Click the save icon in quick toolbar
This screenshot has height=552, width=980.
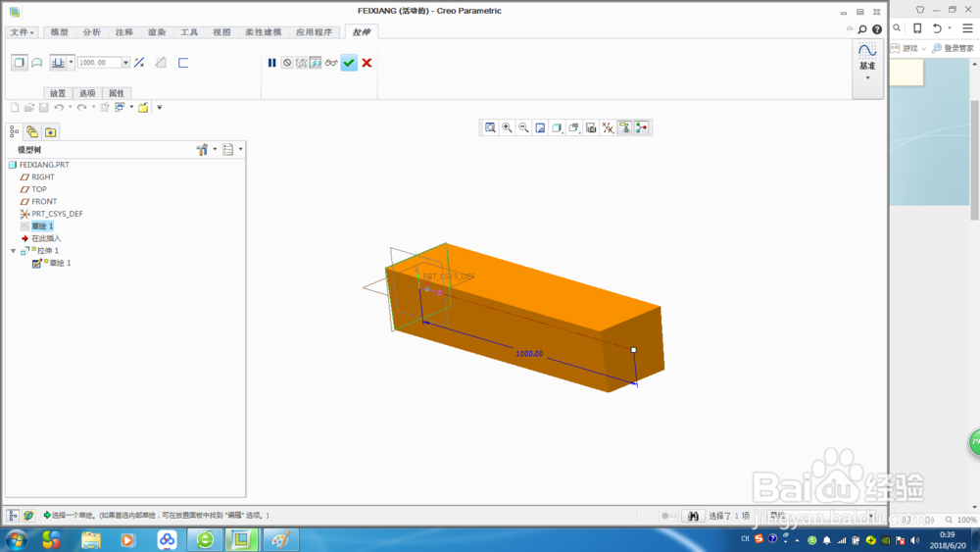[44, 108]
